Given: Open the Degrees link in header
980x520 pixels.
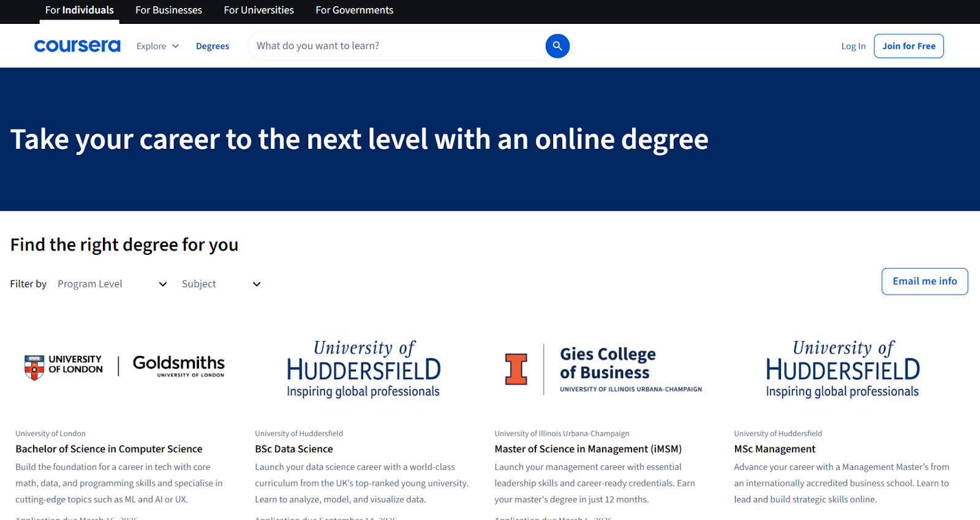Looking at the screenshot, I should pyautogui.click(x=213, y=46).
